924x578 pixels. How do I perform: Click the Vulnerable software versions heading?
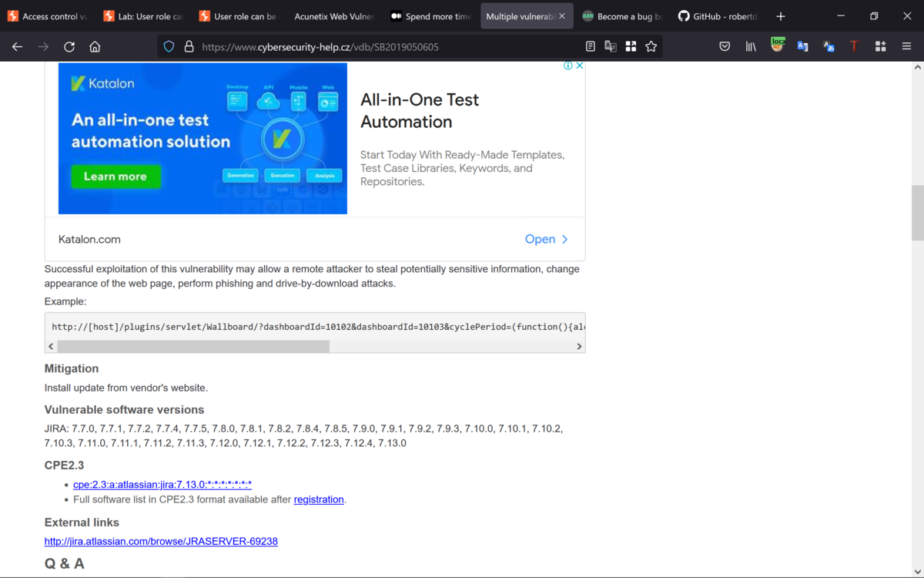coord(124,410)
